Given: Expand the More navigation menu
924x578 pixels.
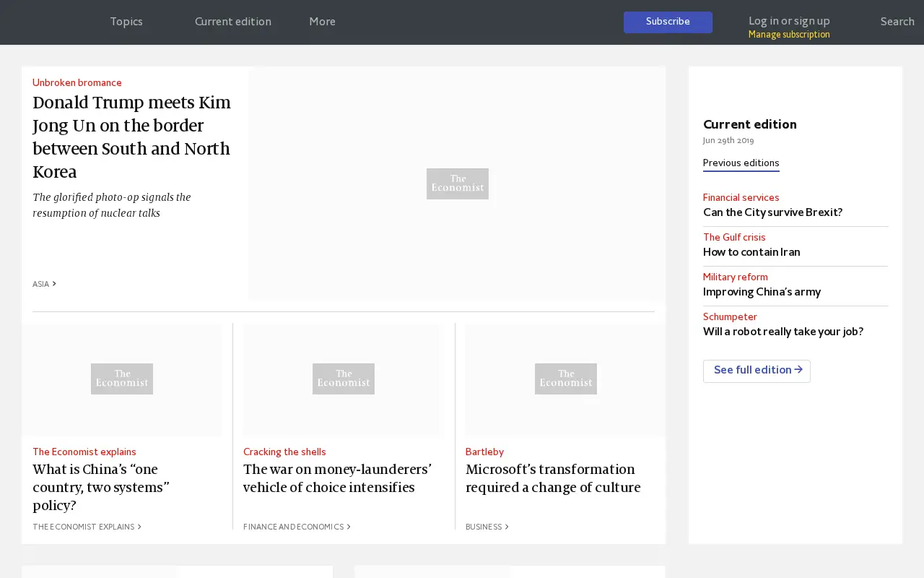Looking at the screenshot, I should coord(322,22).
